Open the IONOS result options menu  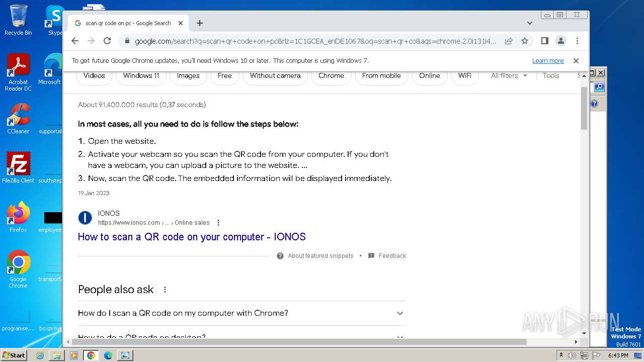(218, 223)
